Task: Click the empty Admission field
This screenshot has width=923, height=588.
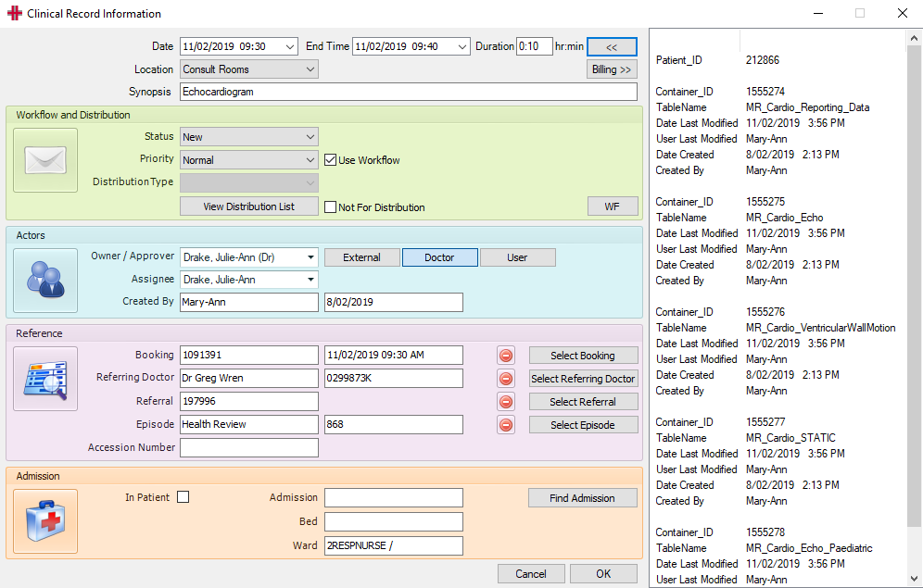Action: click(x=393, y=497)
